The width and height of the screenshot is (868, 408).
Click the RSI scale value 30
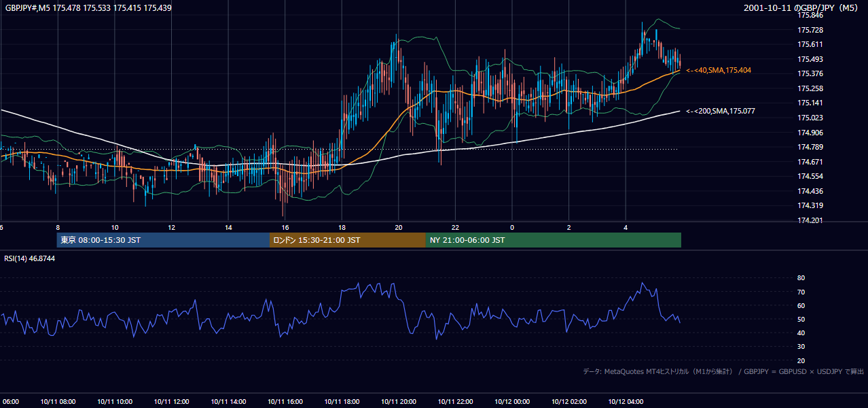coord(801,347)
